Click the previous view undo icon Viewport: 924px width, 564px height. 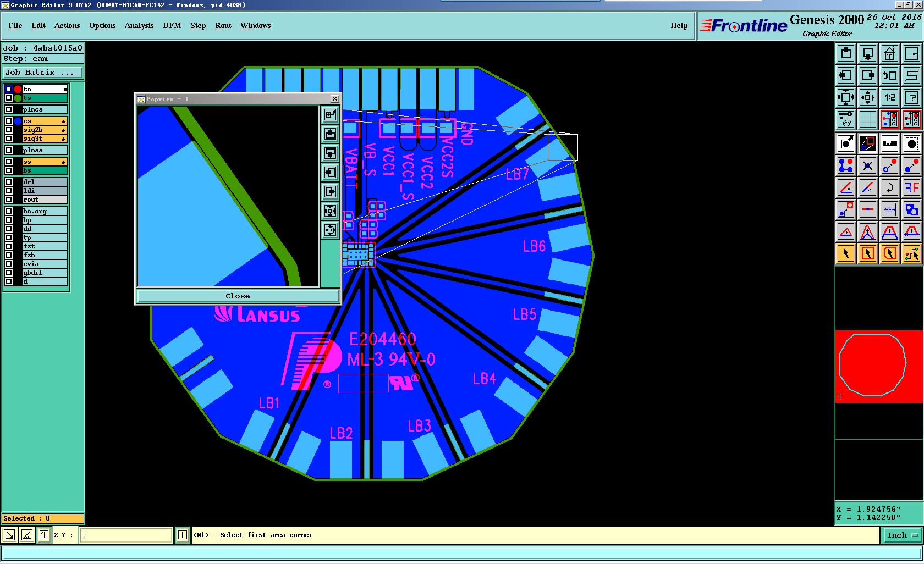coord(890,76)
